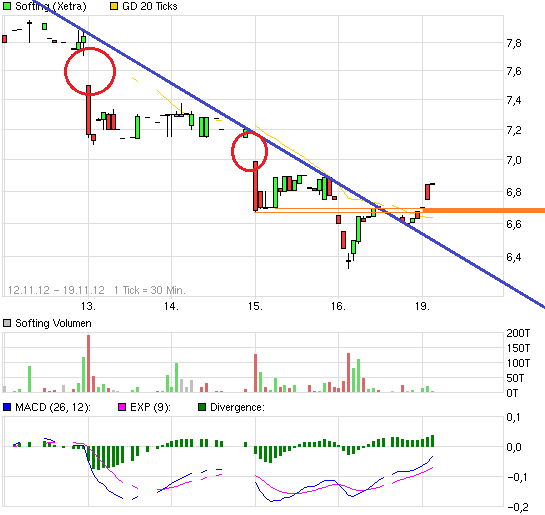Viewport: 545px width, 515px height.
Task: Click the 50T volume axis label
Action: coord(515,378)
